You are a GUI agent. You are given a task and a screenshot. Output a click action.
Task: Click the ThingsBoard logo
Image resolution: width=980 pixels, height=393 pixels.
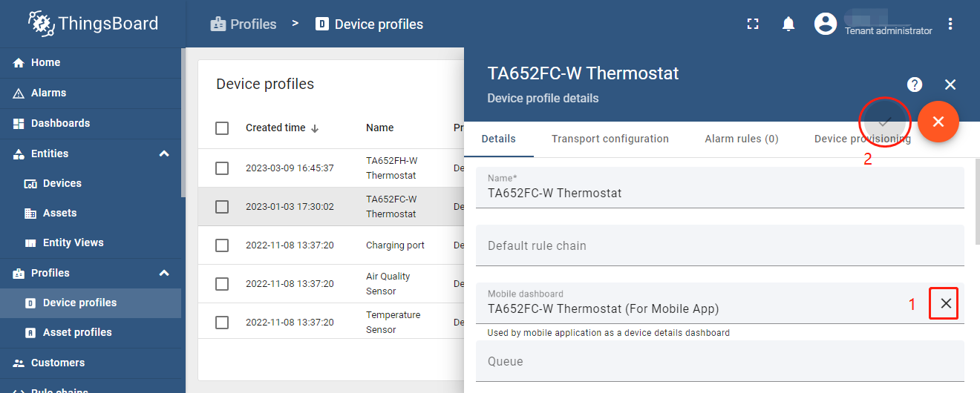(x=93, y=24)
